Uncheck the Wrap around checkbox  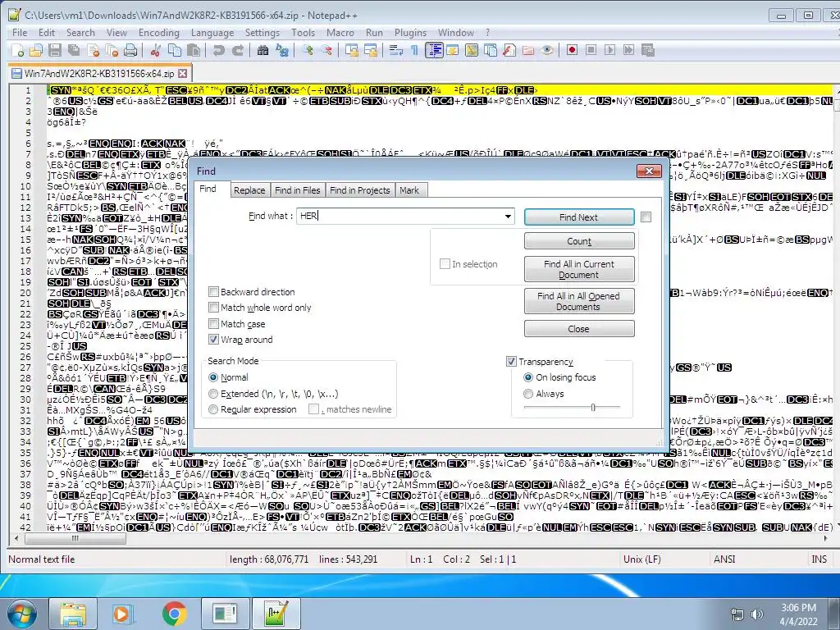pyautogui.click(x=213, y=339)
